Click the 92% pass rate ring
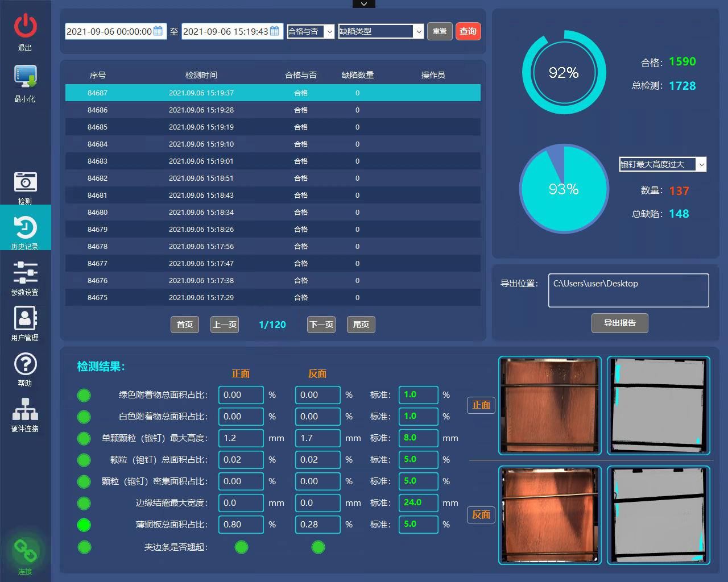 point(564,73)
